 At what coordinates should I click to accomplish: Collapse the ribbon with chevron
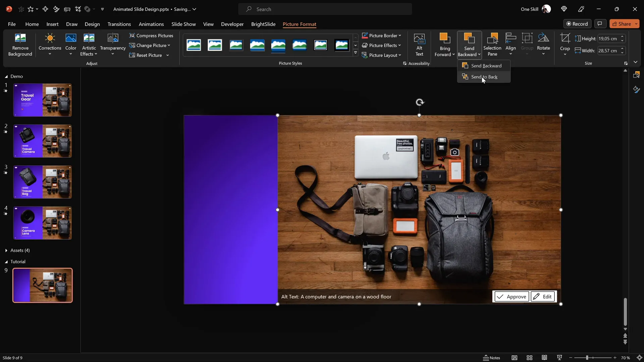pos(635,62)
